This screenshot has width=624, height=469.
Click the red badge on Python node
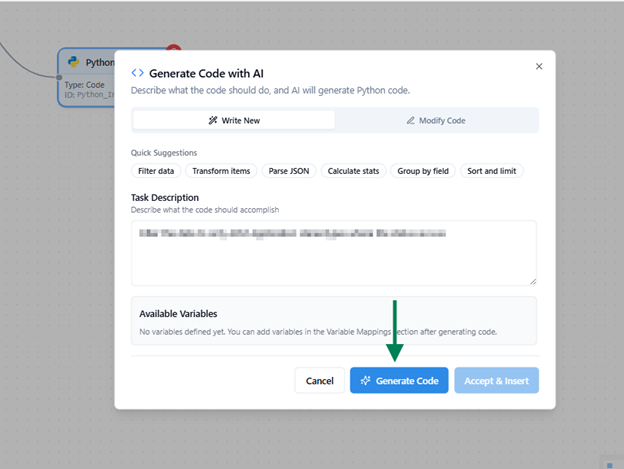tap(174, 49)
